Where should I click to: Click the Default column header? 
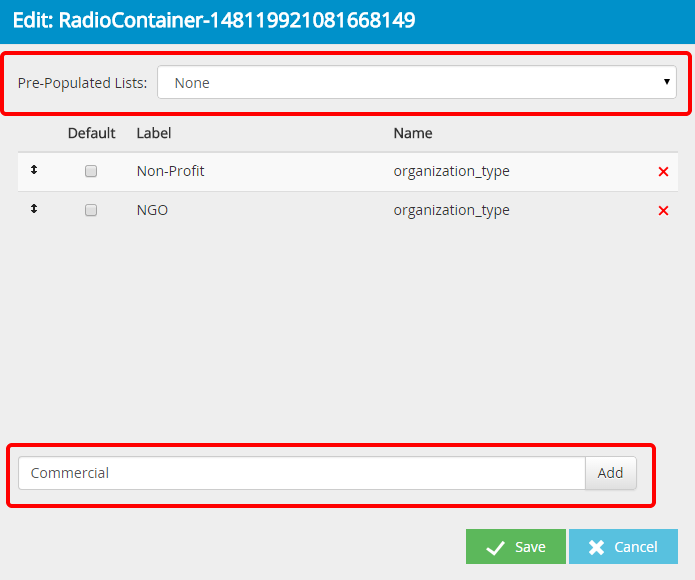91,133
